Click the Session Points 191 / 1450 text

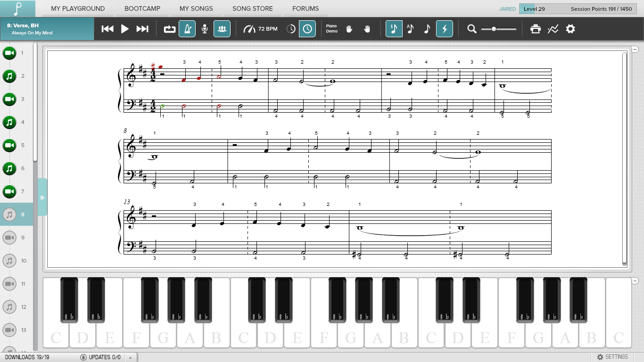coord(601,9)
